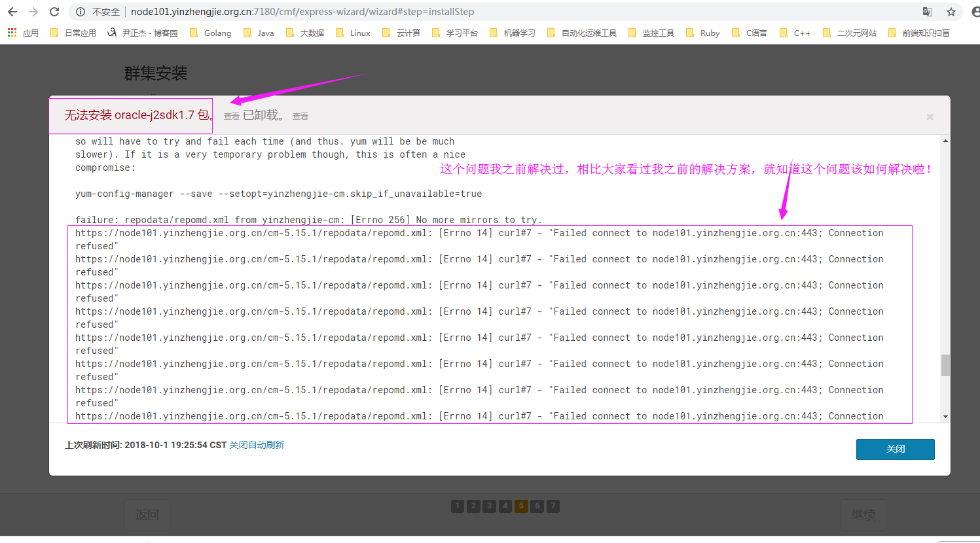The width and height of the screenshot is (980, 543).
Task: Open the 自动化运维工具 bookmark folder
Action: click(x=582, y=33)
